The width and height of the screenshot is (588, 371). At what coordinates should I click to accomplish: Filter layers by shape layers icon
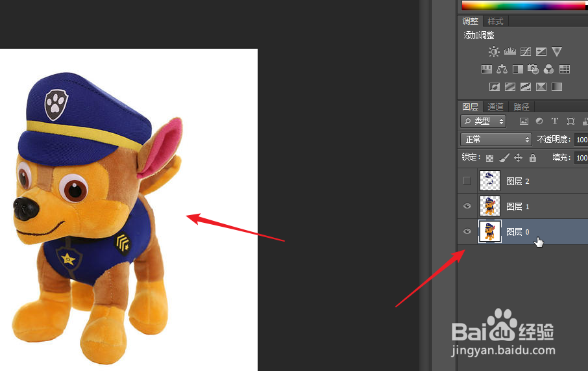coord(570,121)
